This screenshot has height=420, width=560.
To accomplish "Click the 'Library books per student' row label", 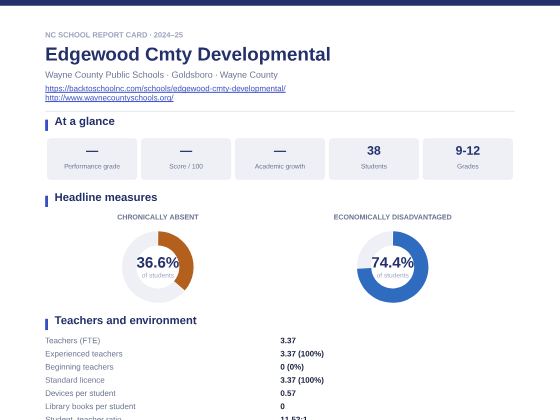I will click(90, 407).
